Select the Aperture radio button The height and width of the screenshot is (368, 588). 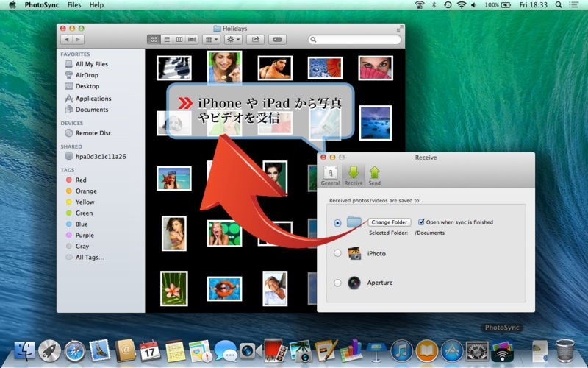pos(337,283)
